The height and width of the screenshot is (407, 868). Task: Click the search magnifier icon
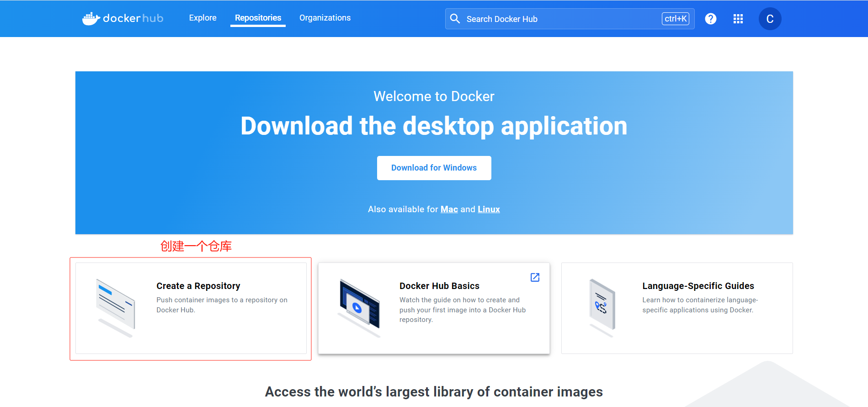pos(455,18)
